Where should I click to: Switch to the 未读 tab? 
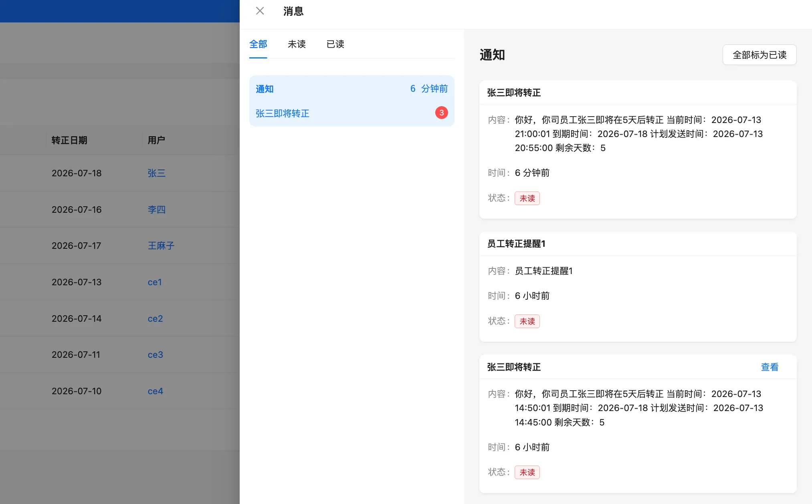297,44
